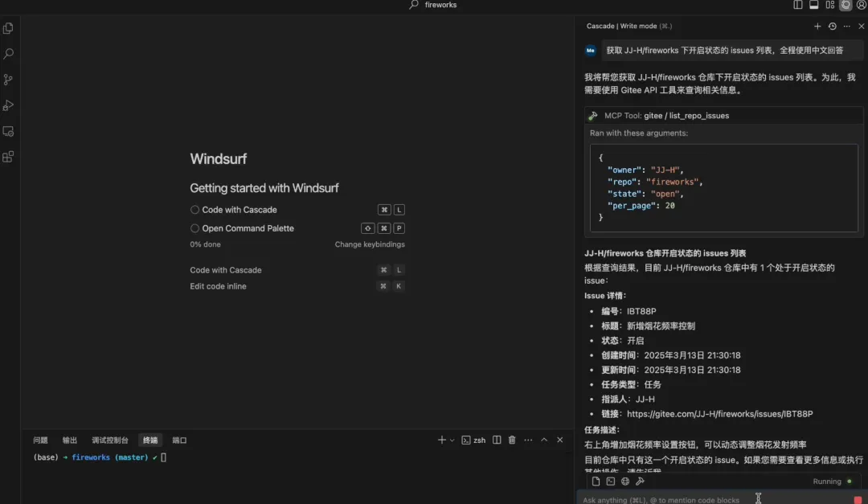868x504 pixels.
Task: Open terminal panel more actions
Action: click(528, 440)
